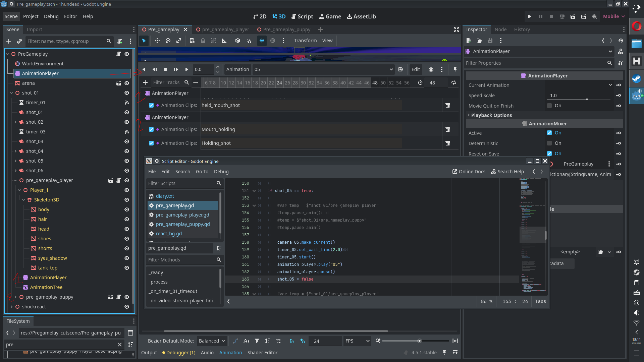Viewport: 644px width, 362px height.
Task: Stop animation playback in animation panel
Action: (165, 69)
